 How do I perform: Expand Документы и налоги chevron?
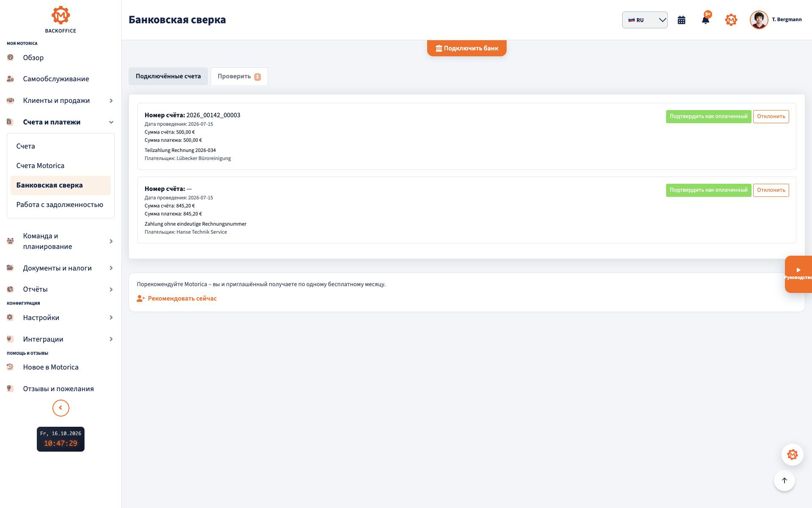(111, 268)
